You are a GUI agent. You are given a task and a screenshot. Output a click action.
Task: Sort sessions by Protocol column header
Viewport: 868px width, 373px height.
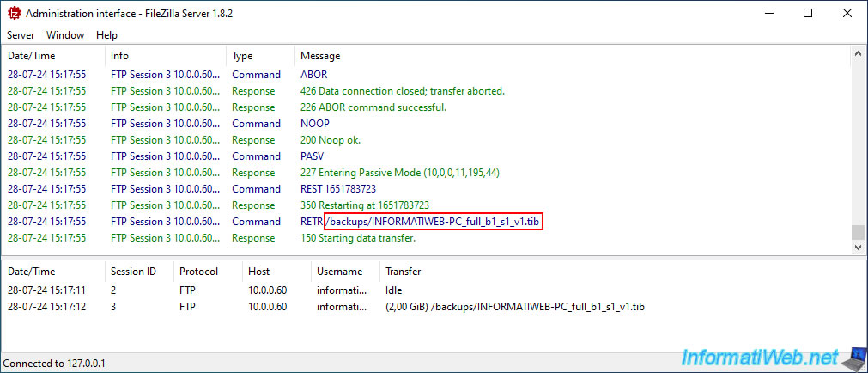pyautogui.click(x=208, y=272)
